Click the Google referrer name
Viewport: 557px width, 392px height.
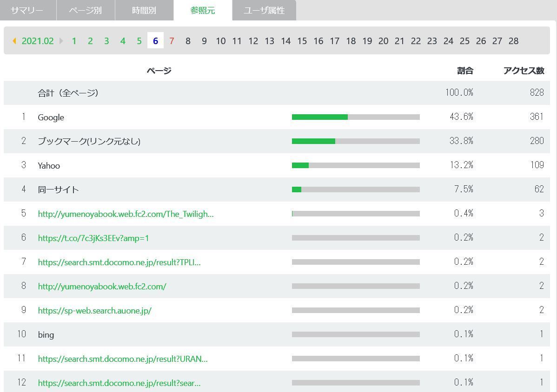[x=51, y=118]
